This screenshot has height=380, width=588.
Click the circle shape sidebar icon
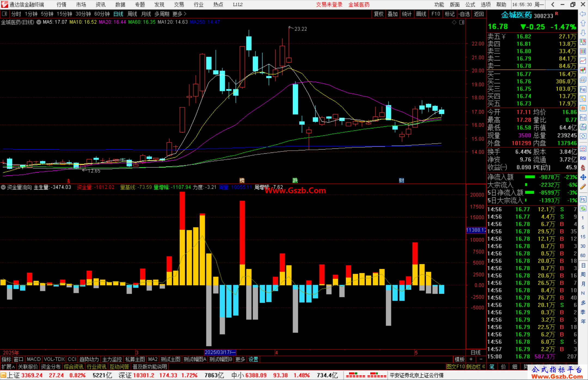(x=583, y=136)
